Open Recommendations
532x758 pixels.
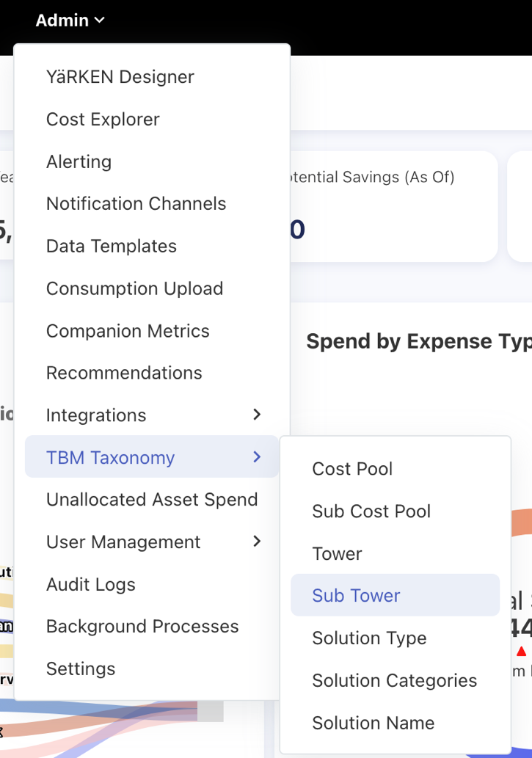(124, 373)
